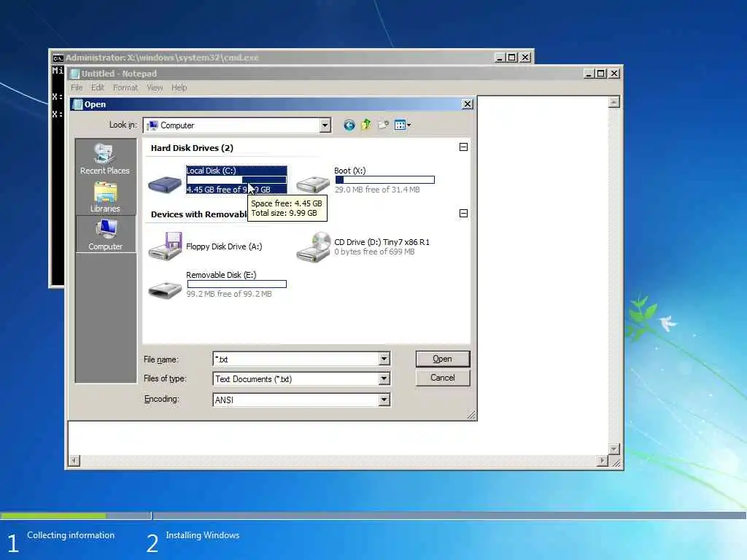Click the Removable Disk (E:) capacity bar
The image size is (747, 560).
click(x=237, y=284)
